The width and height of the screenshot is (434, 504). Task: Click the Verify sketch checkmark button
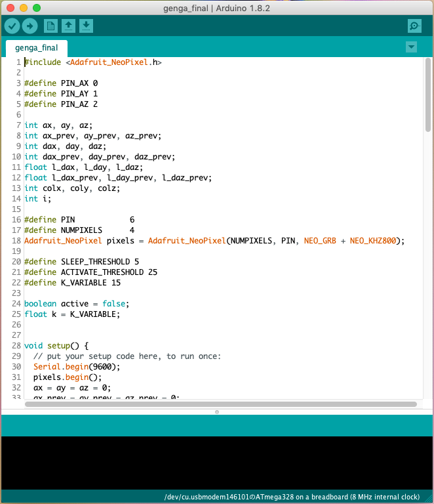coord(12,26)
